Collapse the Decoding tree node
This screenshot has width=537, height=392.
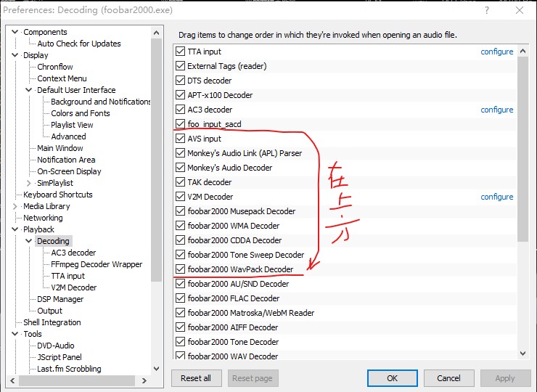[29, 241]
